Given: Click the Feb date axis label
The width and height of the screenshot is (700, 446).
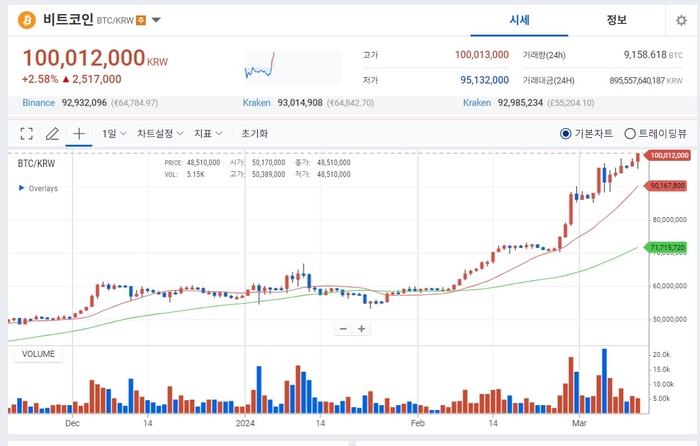Looking at the screenshot, I should pos(417,423).
